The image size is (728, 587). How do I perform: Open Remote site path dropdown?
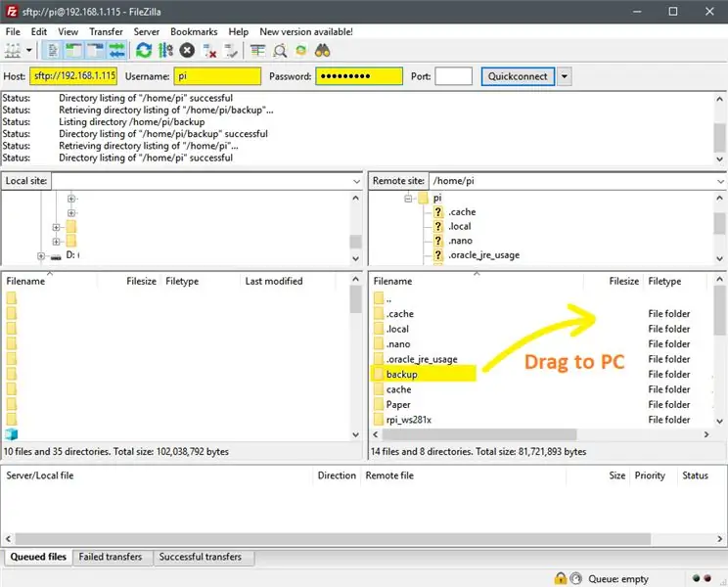pyautogui.click(x=720, y=181)
